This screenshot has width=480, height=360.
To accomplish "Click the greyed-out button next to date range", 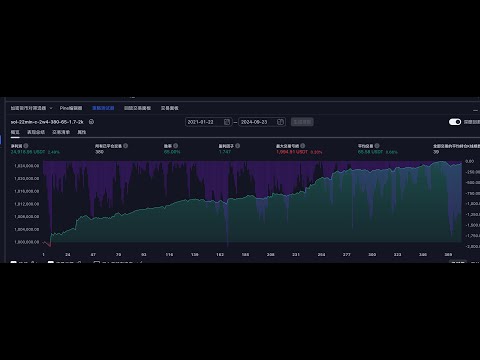I will (302, 122).
